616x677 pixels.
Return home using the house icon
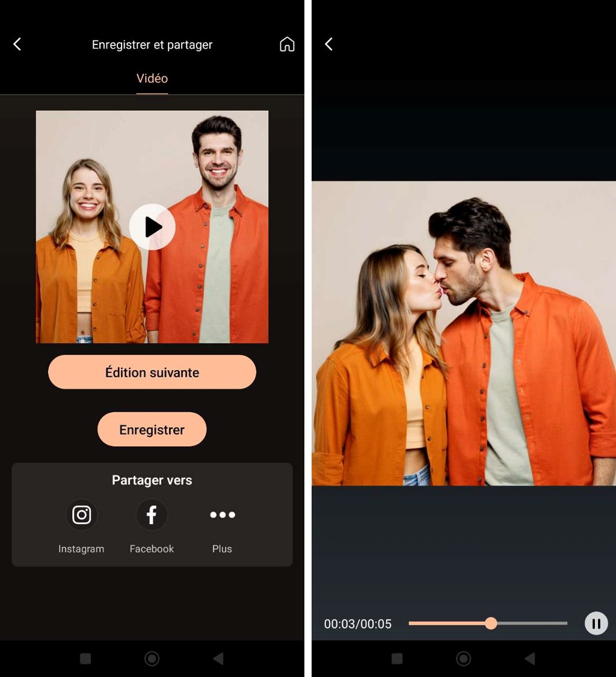(x=287, y=44)
